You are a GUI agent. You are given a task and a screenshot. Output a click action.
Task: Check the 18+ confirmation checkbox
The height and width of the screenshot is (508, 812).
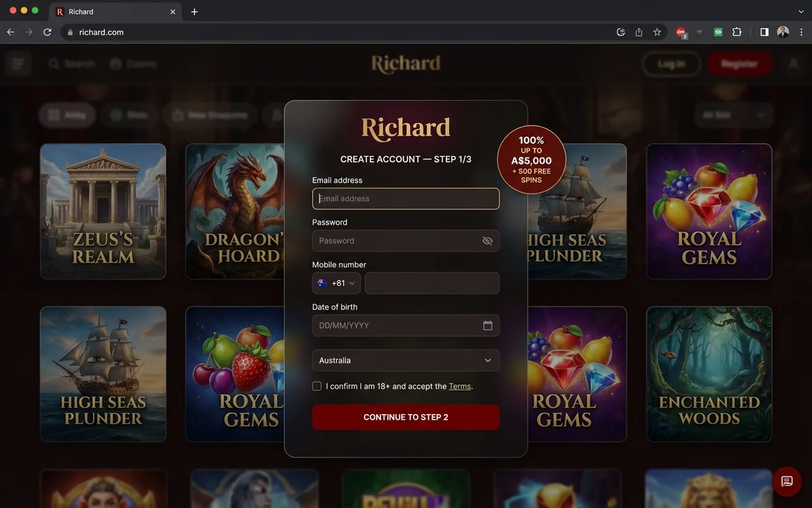pyautogui.click(x=317, y=386)
